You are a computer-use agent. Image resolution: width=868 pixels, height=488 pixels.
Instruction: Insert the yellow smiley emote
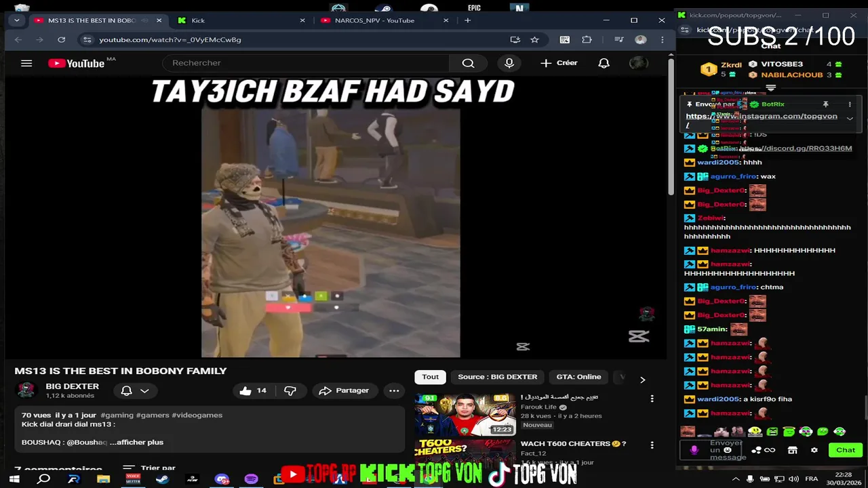(755, 432)
